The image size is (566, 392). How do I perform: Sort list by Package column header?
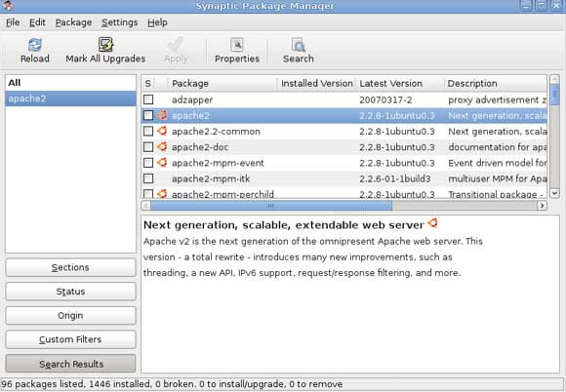pyautogui.click(x=222, y=83)
